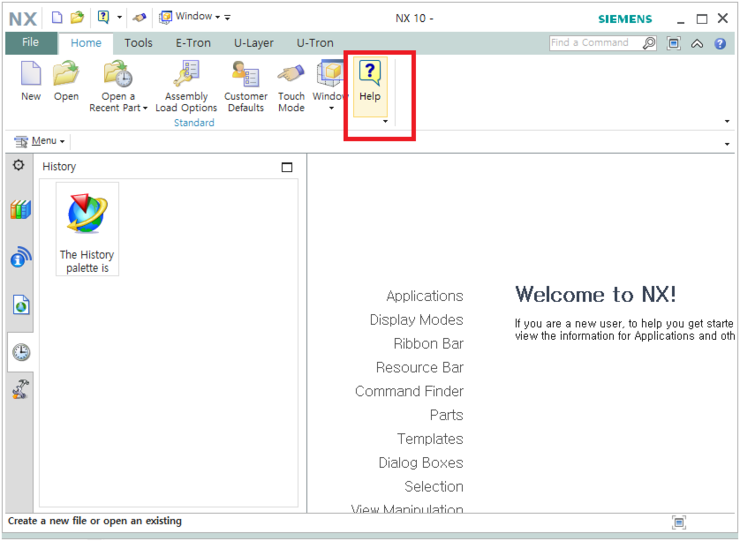The width and height of the screenshot is (740, 541).
Task: Open the Display Modes topic
Action: coord(416,320)
